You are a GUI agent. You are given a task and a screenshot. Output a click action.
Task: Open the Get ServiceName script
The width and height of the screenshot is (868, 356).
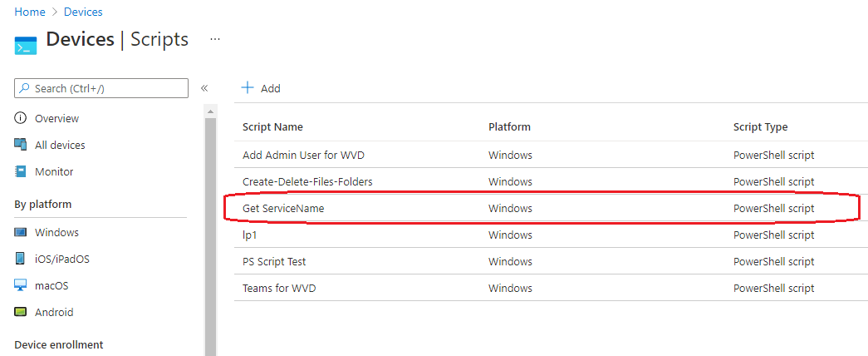click(x=283, y=209)
